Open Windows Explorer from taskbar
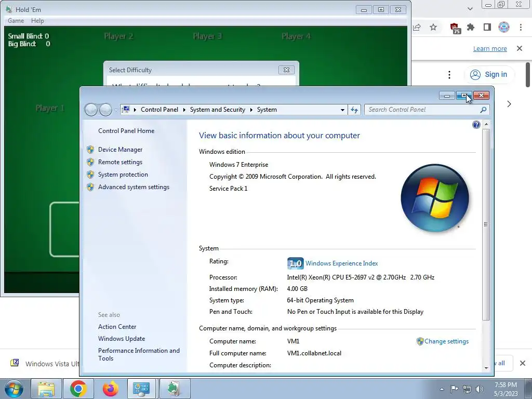 (x=46, y=389)
